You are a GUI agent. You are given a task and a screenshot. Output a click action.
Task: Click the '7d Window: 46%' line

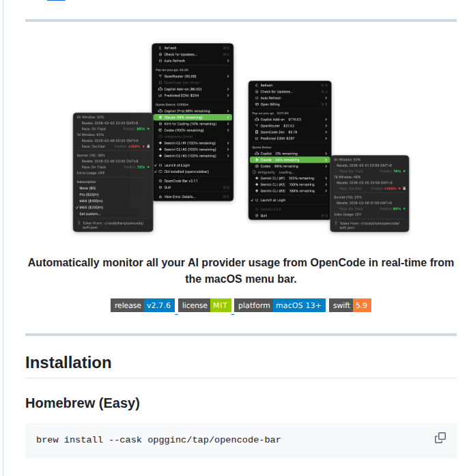coord(347,177)
